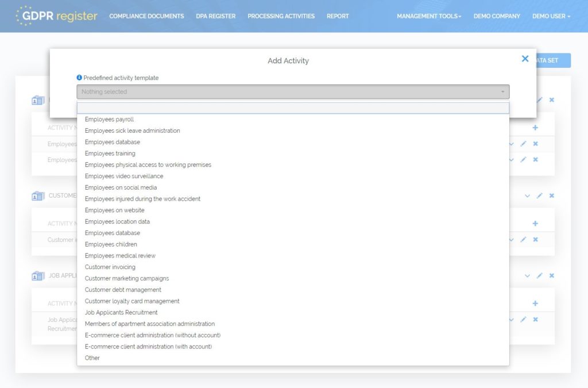Image resolution: width=588 pixels, height=388 pixels.
Task: Click the info icon beside Predefined activity template
Action: tap(79, 78)
